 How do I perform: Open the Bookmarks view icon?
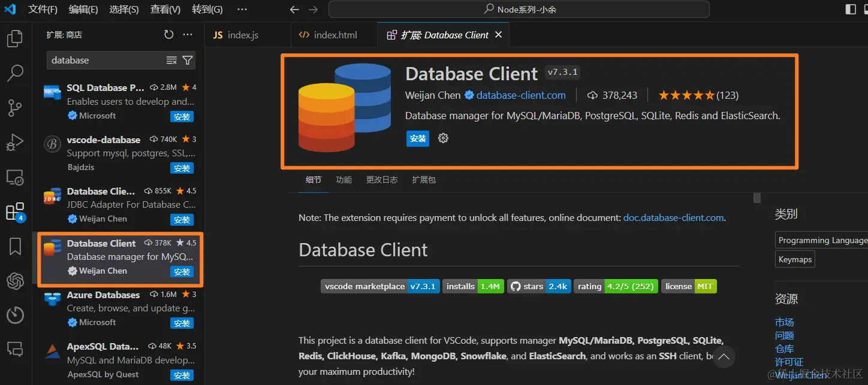click(14, 246)
